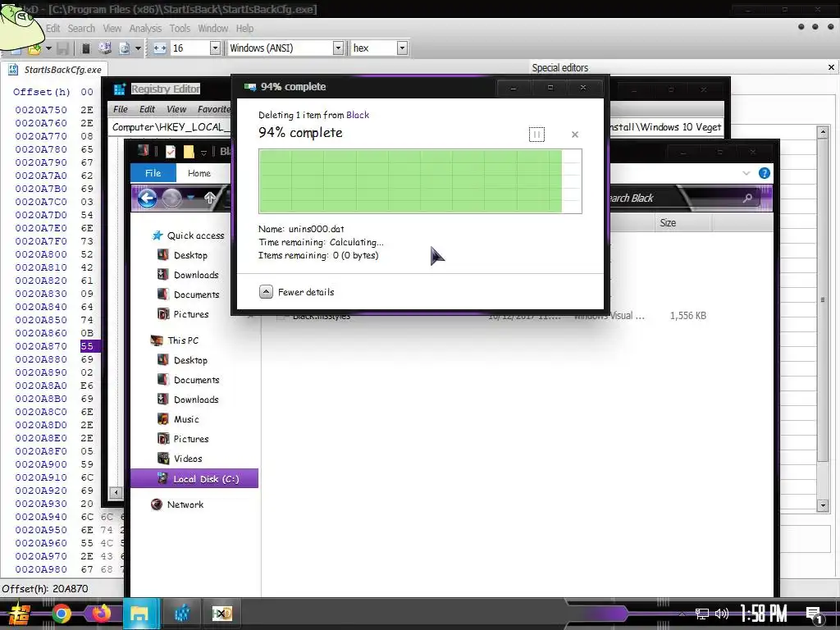Select Local Disk (C:) in sidebar
The width and height of the screenshot is (840, 630).
coord(194,479)
